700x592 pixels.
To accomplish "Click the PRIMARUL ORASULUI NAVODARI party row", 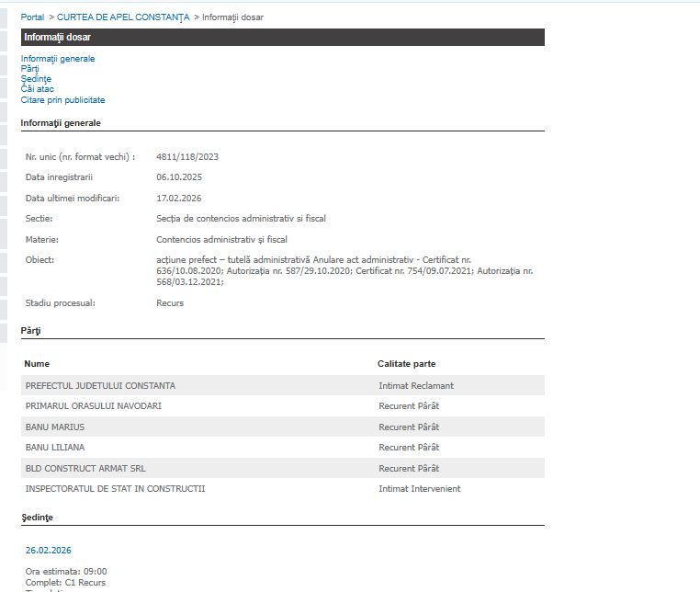I will [98, 406].
